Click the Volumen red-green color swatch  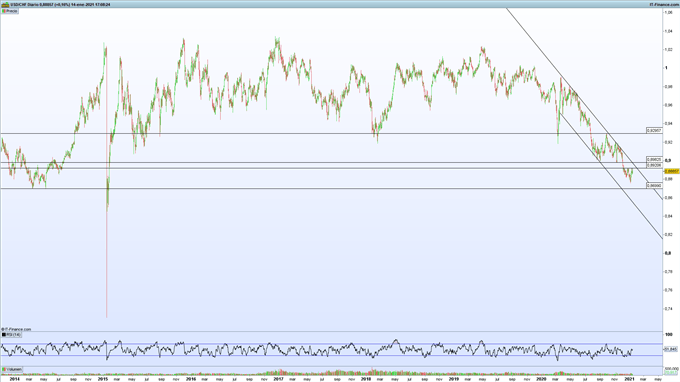tap(4, 369)
